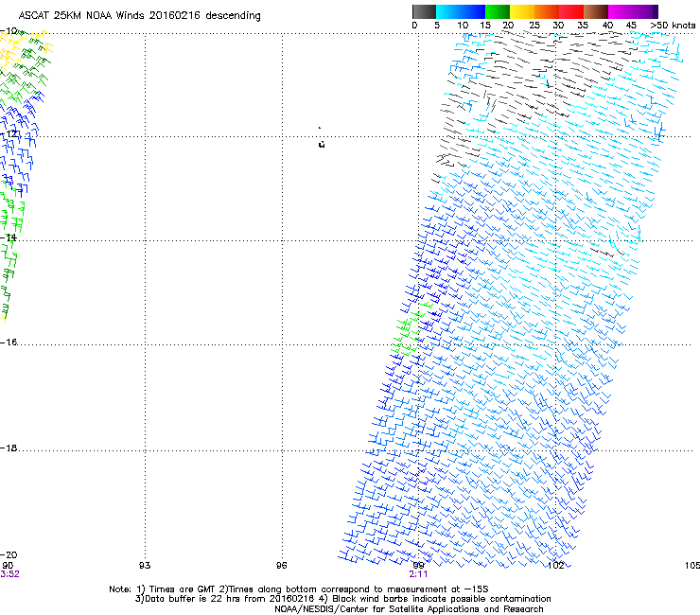Click the purple '2:11' pass time

[418, 574]
